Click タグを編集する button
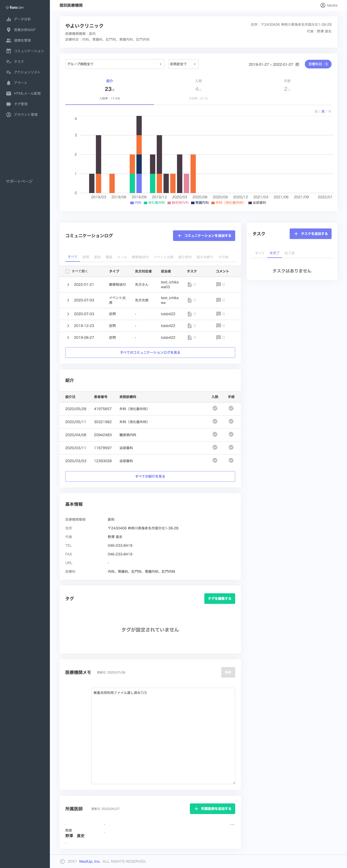The height and width of the screenshot is (868, 347). (220, 598)
